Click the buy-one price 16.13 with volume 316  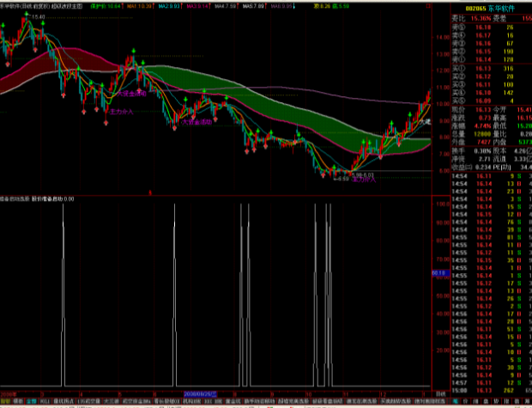(x=483, y=68)
